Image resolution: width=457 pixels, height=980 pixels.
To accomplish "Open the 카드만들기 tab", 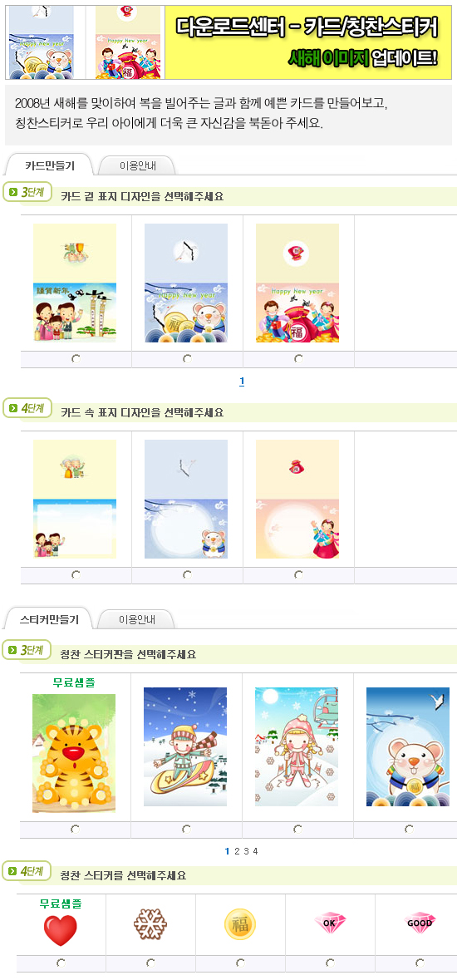I will click(x=49, y=165).
